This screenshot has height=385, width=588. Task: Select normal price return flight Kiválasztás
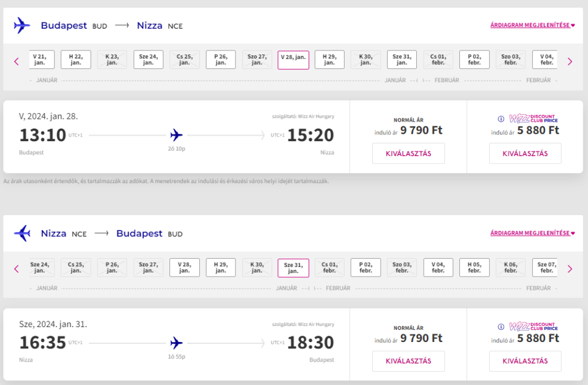pos(408,361)
